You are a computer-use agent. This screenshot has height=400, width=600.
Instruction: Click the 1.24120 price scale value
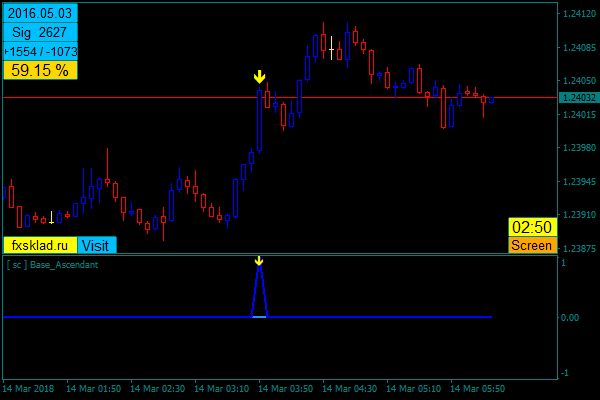pos(579,14)
